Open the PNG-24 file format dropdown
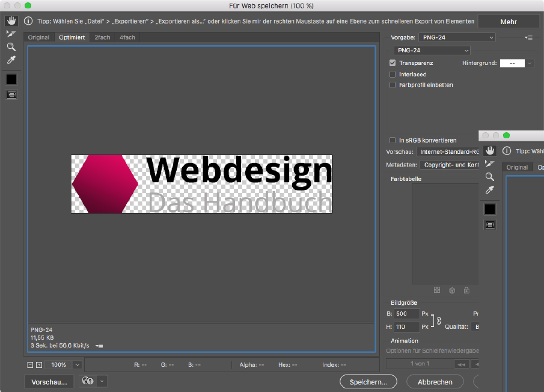The image size is (544, 392). [x=432, y=51]
